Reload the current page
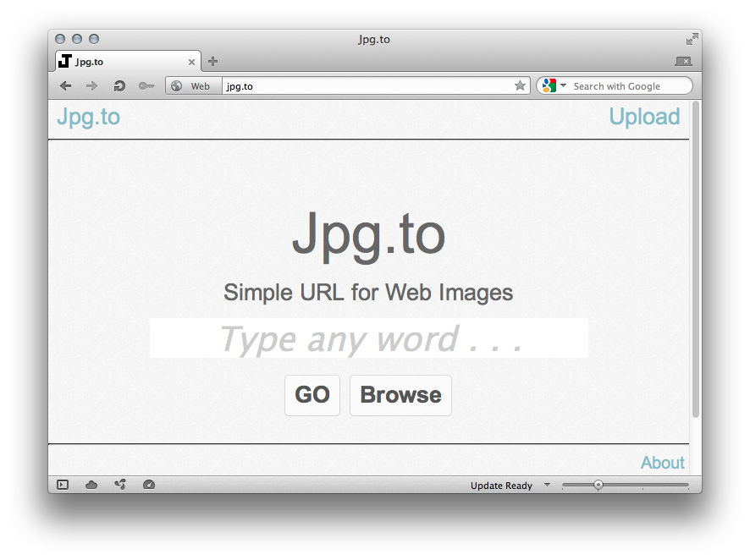 (x=119, y=85)
